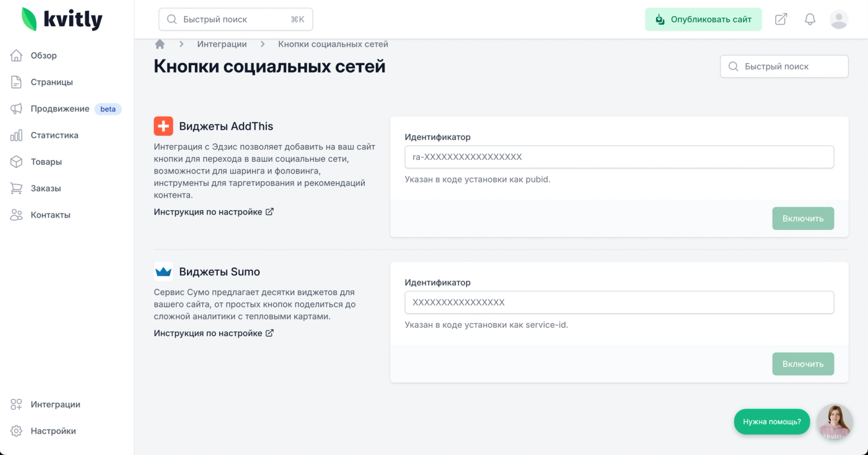Focus AddThis Идентификатор input field
The width and height of the screenshot is (868, 455).
(619, 157)
